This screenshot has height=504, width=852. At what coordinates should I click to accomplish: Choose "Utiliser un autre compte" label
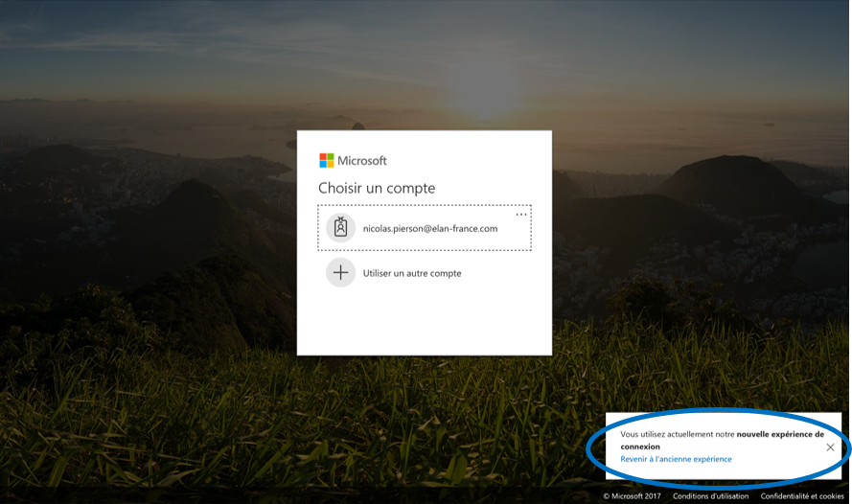tap(411, 274)
